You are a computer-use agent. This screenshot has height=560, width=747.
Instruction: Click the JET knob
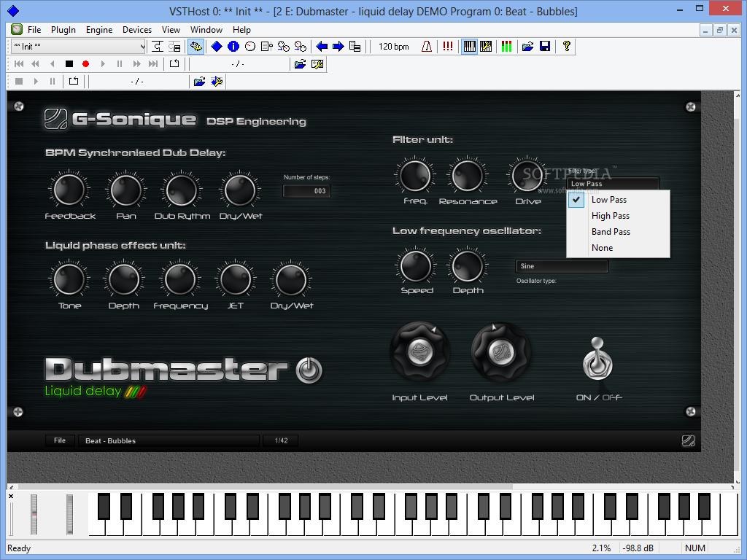[236, 279]
